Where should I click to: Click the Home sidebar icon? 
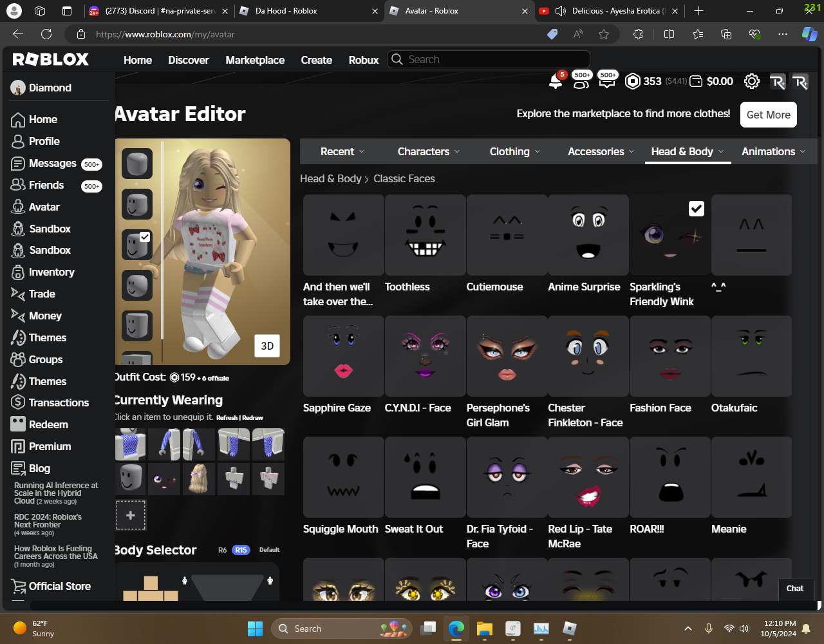pyautogui.click(x=18, y=120)
